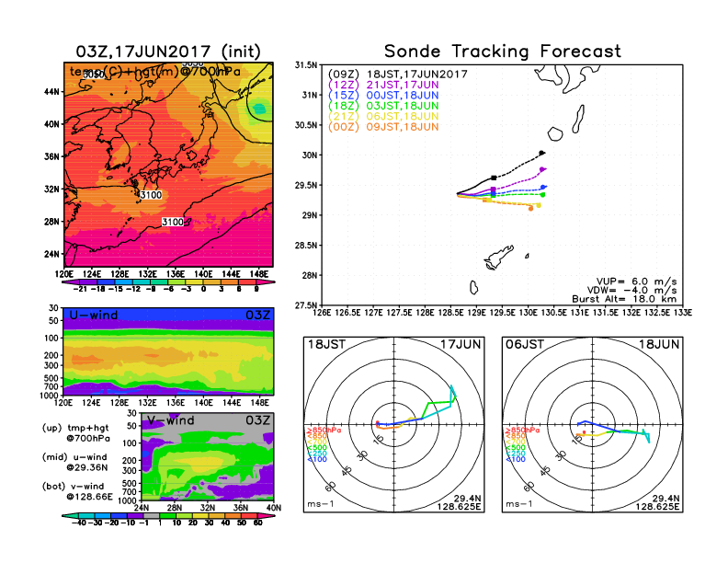Click the "1000" pressure label on U-wind axis
The image size is (728, 563).
(50, 396)
